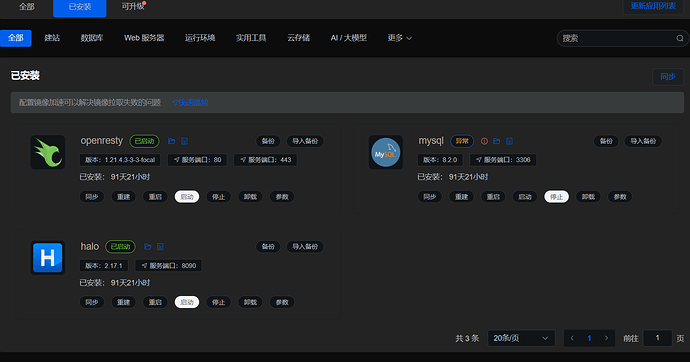Stop mysql with the 停止 button
This screenshot has height=362, width=690.
pyautogui.click(x=556, y=197)
